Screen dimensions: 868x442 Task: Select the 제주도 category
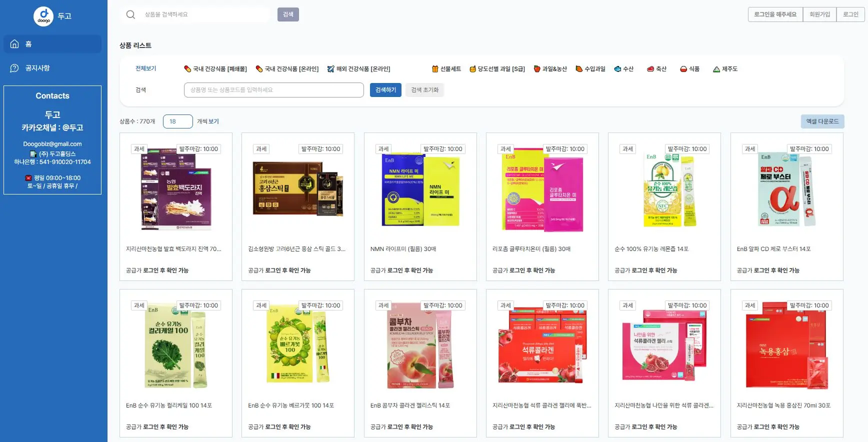pyautogui.click(x=725, y=69)
